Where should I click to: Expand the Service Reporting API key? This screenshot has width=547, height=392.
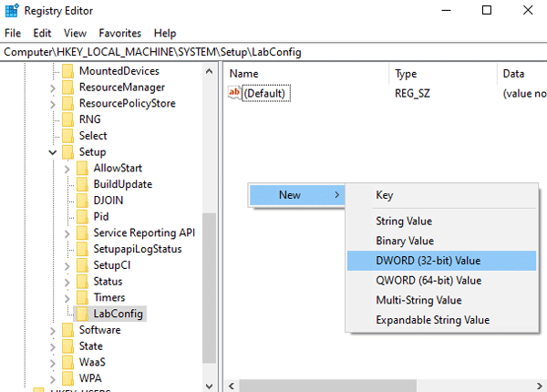pos(67,233)
